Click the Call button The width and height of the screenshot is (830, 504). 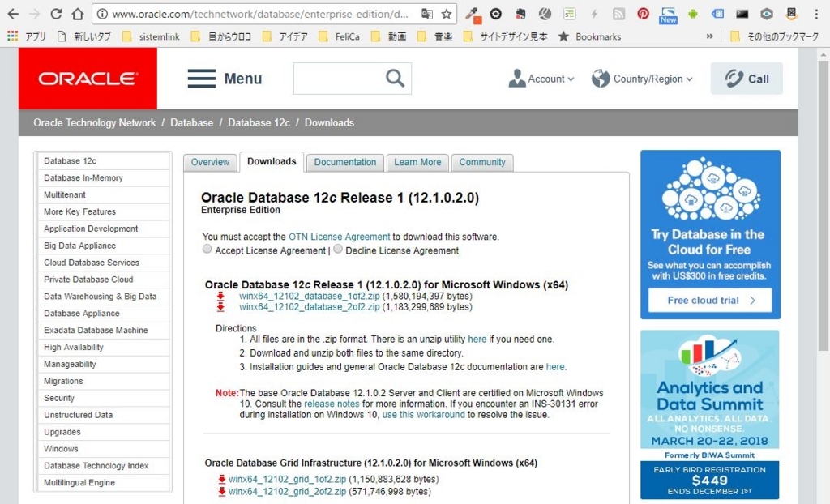(747, 79)
